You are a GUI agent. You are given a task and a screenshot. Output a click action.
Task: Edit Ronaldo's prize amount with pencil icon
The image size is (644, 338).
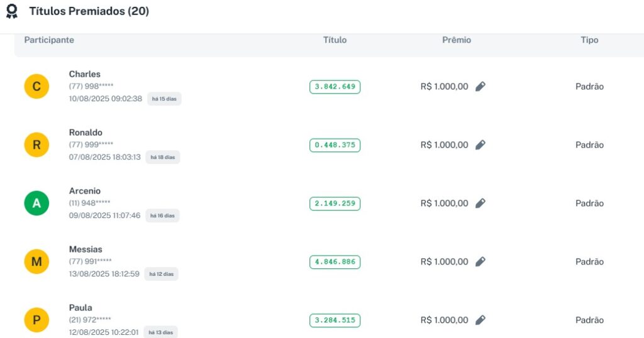pos(480,145)
